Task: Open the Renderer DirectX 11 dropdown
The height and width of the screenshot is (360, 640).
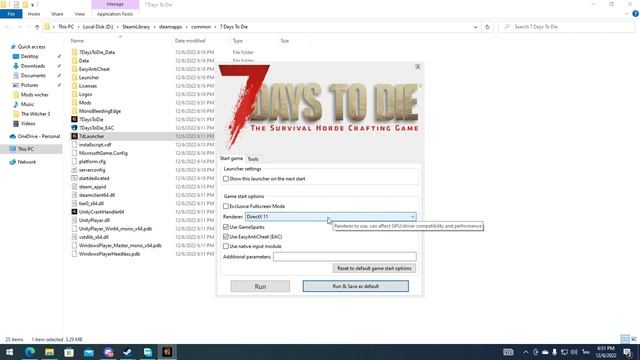Action: [x=330, y=217]
